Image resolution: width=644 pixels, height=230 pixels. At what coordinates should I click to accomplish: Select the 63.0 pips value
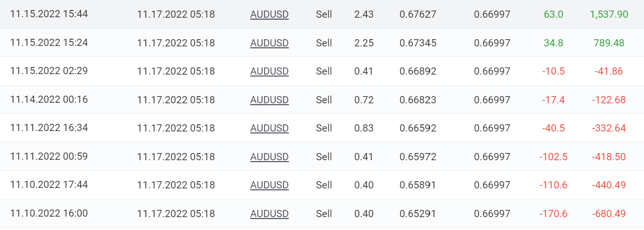click(554, 14)
